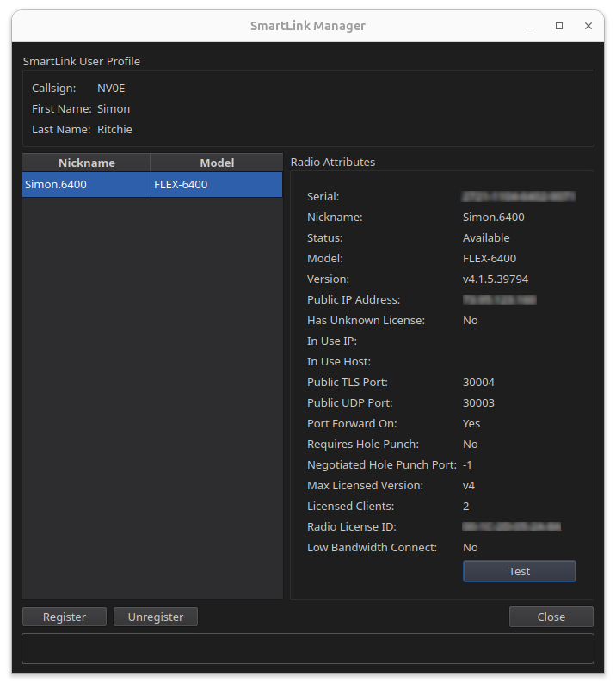This screenshot has width=616, height=688.
Task: Click the Radio Attributes heading
Action: coord(333,162)
